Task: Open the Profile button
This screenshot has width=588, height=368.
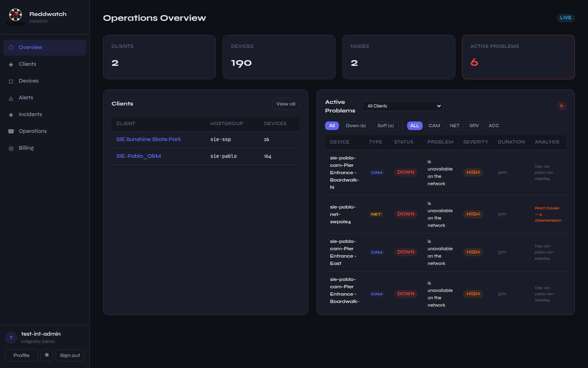Action: pyautogui.click(x=21, y=355)
